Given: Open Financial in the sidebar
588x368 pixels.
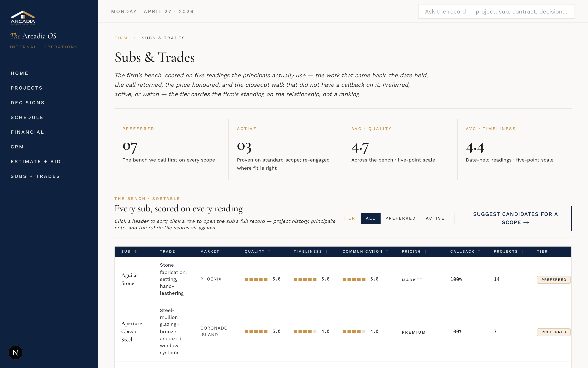Looking at the screenshot, I should click(27, 132).
